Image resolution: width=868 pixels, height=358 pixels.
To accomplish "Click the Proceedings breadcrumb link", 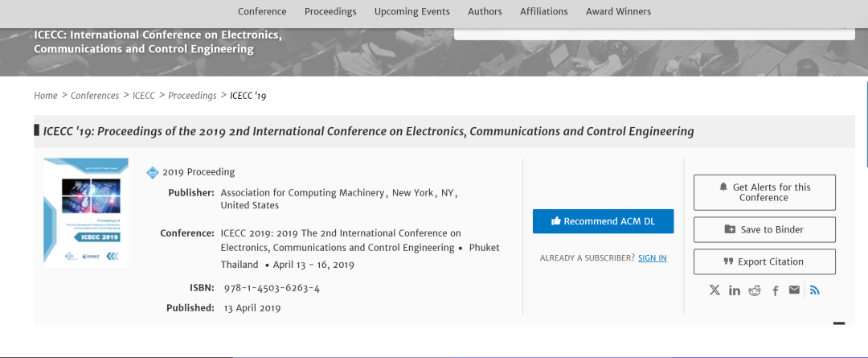I will coord(192,95).
